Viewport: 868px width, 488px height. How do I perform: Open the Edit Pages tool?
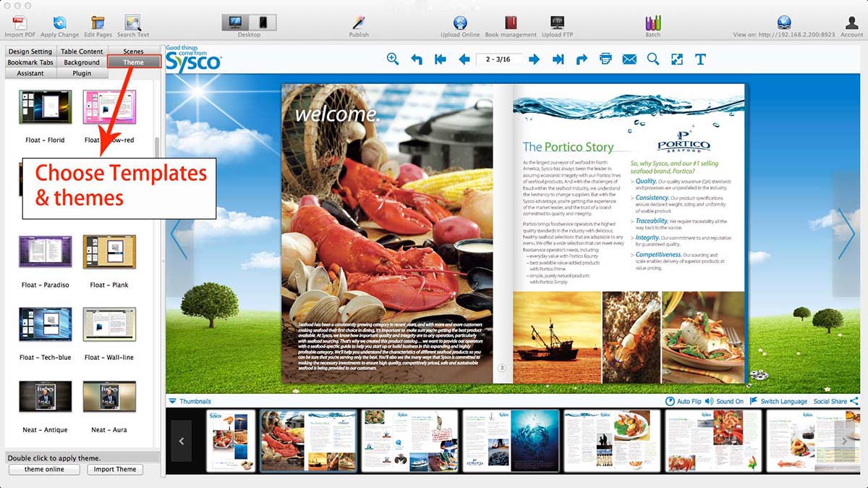coord(98,23)
